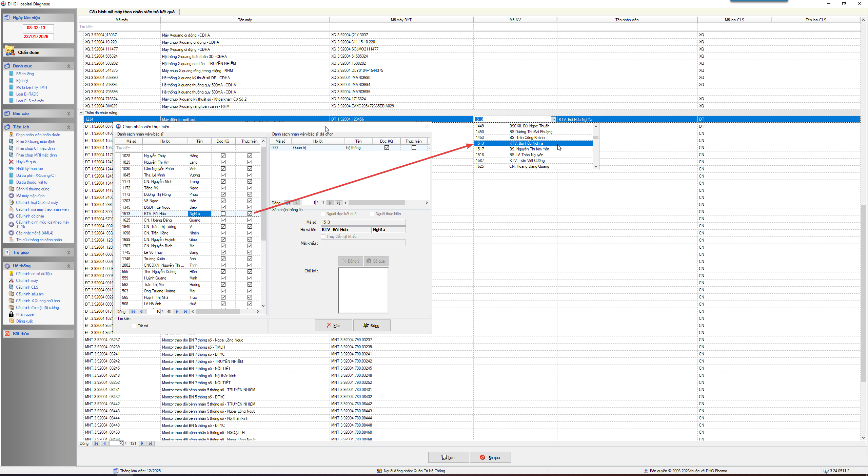Click the Đóng button in dialog
The width and height of the screenshot is (868, 476).
[372, 326]
